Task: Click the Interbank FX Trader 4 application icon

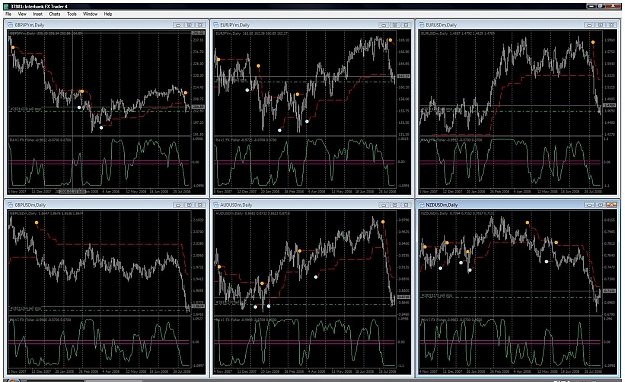Action: coord(5,6)
